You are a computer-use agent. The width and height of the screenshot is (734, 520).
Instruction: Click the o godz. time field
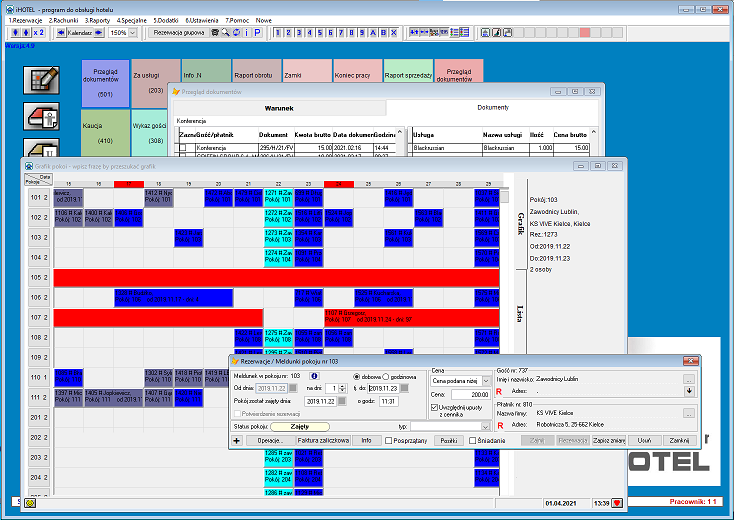[x=389, y=401]
